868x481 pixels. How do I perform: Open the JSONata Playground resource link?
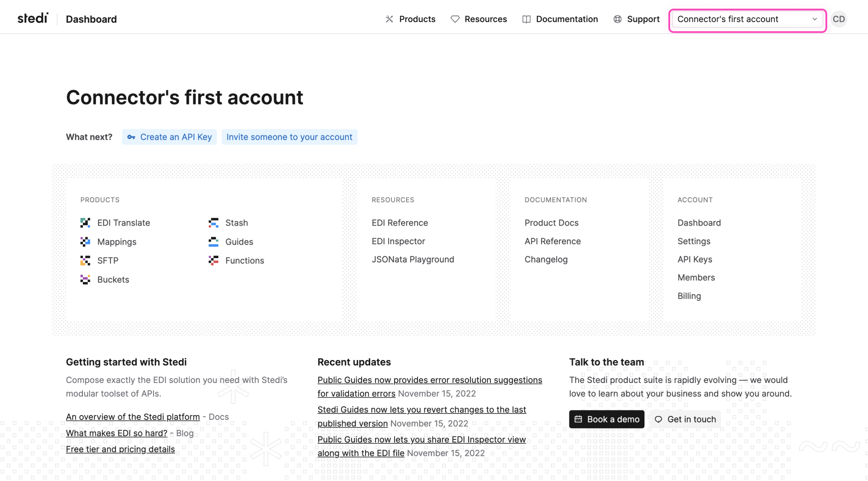tap(413, 259)
